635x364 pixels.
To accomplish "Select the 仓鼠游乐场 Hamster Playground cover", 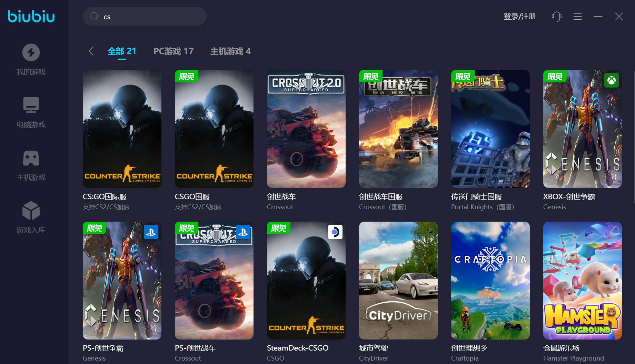I will click(x=582, y=280).
